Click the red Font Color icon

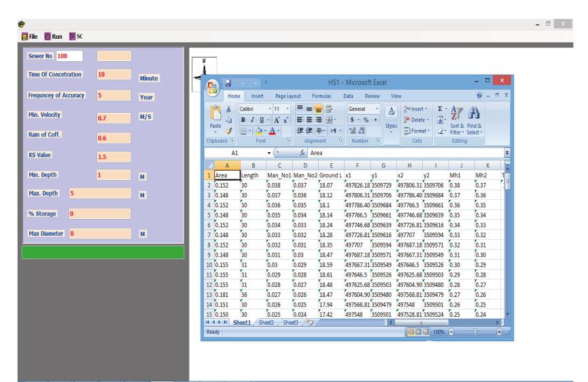point(273,131)
